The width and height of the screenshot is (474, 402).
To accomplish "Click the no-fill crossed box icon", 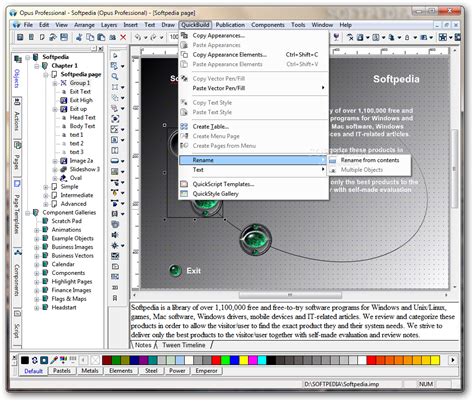I will [95, 360].
